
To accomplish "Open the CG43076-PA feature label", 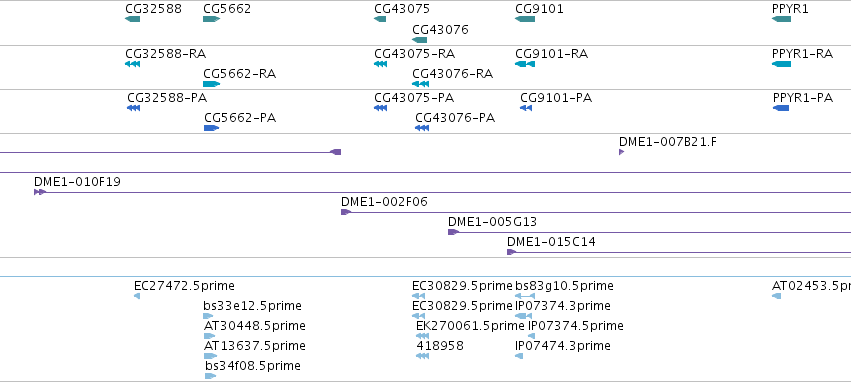I will [x=455, y=118].
